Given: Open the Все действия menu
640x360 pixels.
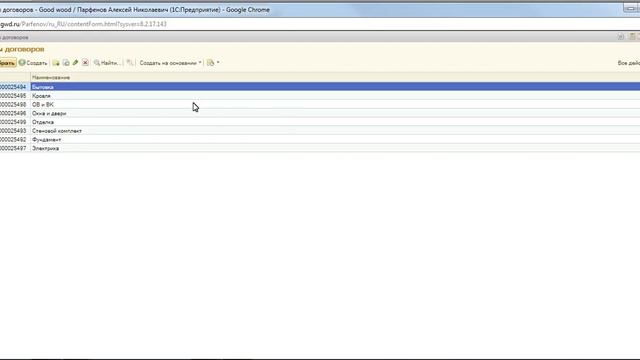Looking at the screenshot, I should click(629, 63).
